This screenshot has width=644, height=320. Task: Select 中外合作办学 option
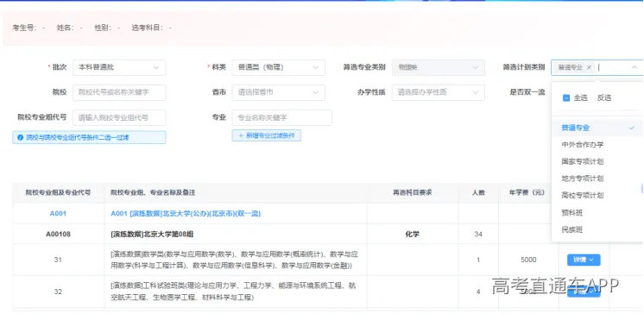(x=597, y=145)
